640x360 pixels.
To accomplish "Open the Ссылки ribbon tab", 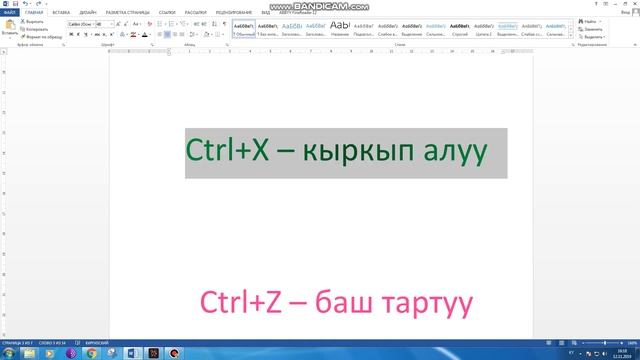I will click(x=167, y=12).
